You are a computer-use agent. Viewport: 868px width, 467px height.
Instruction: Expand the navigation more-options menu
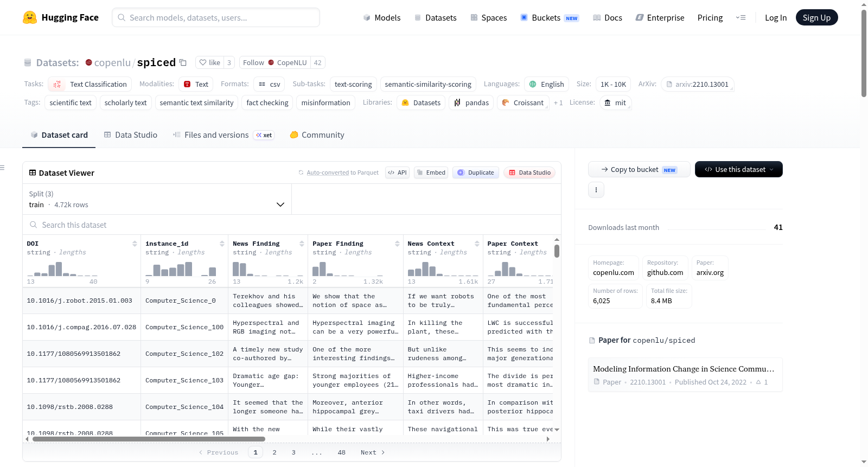click(x=741, y=17)
